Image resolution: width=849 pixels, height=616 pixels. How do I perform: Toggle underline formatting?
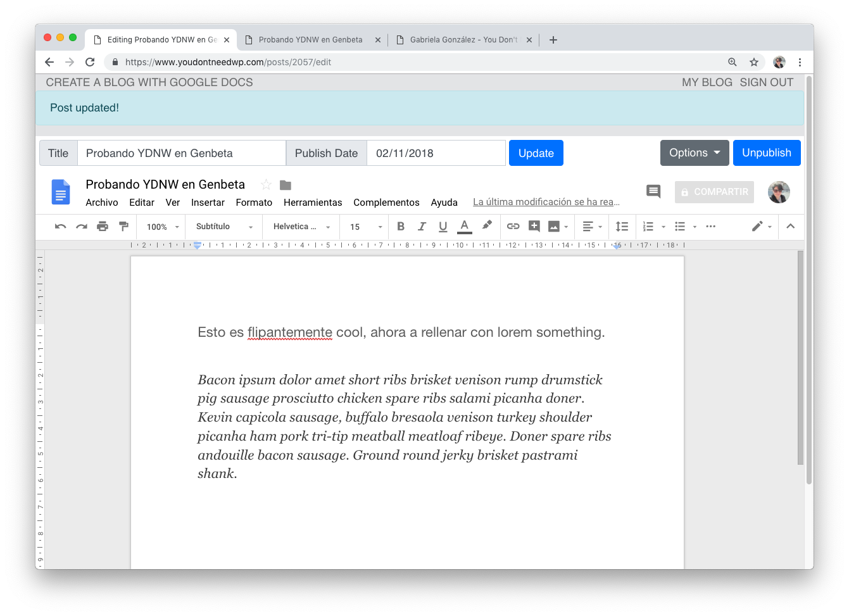[443, 226]
